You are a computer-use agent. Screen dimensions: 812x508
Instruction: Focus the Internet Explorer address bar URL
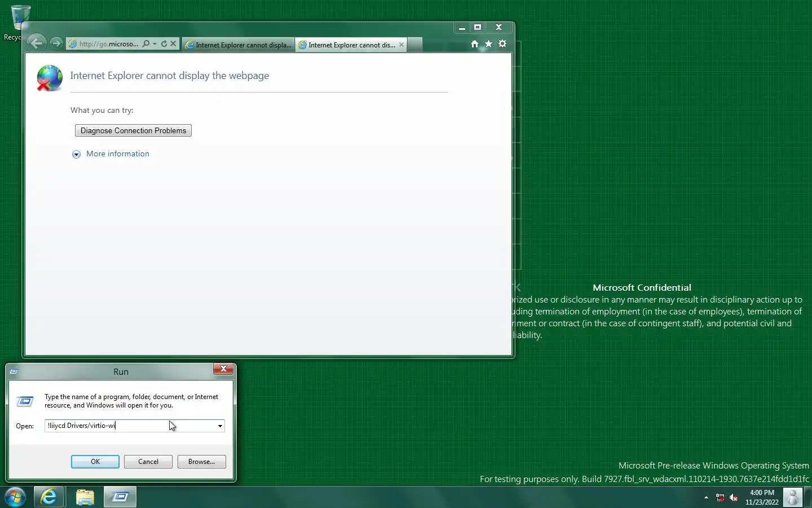[108, 43]
